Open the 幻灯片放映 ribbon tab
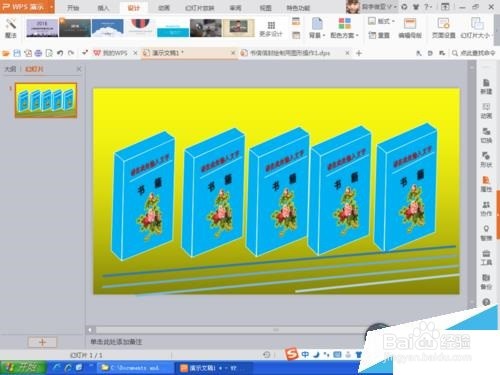Screen dimensions: 500x375 (x=199, y=8)
